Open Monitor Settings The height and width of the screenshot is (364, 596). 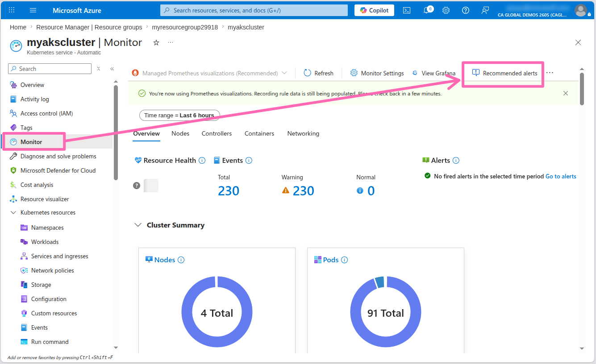point(377,73)
